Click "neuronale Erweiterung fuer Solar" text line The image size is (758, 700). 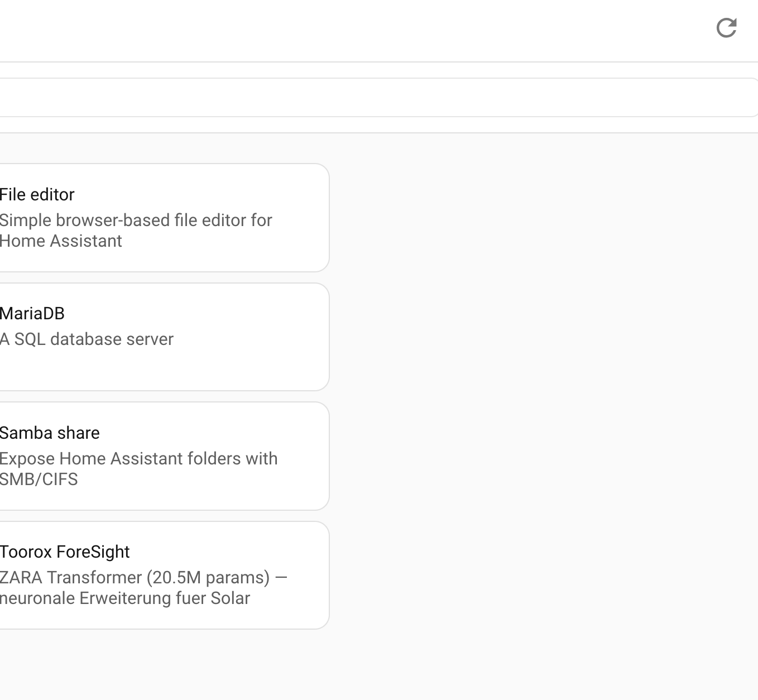coord(125,598)
